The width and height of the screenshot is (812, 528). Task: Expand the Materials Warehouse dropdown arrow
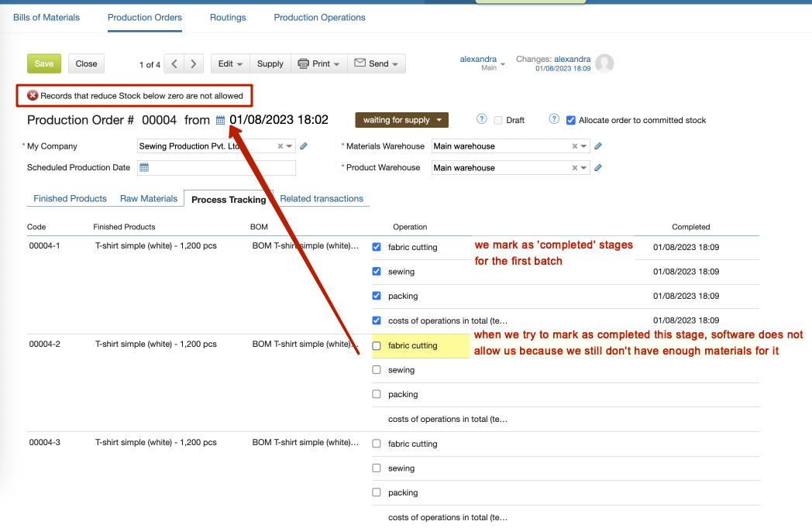click(x=583, y=146)
